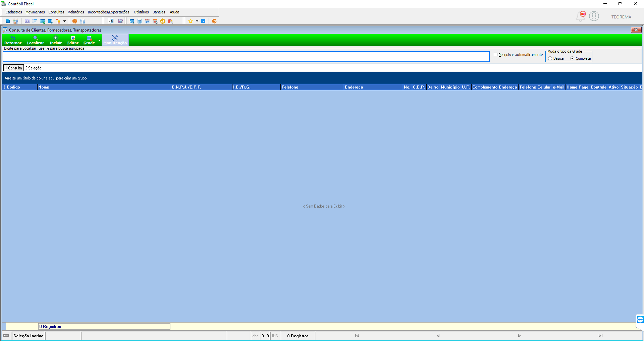The width and height of the screenshot is (644, 341).
Task: Click the orange padlock icon
Action: (163, 21)
